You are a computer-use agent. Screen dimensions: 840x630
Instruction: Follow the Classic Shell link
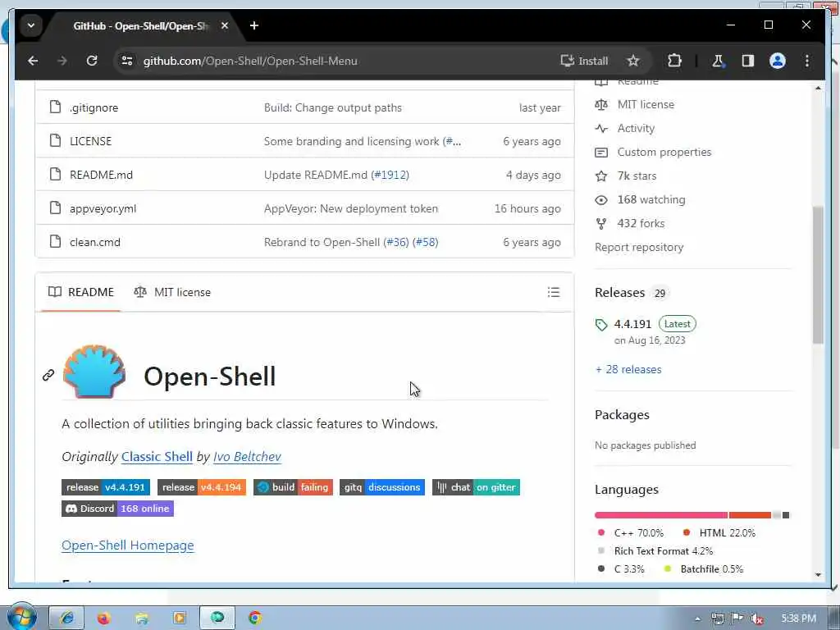[x=157, y=456]
